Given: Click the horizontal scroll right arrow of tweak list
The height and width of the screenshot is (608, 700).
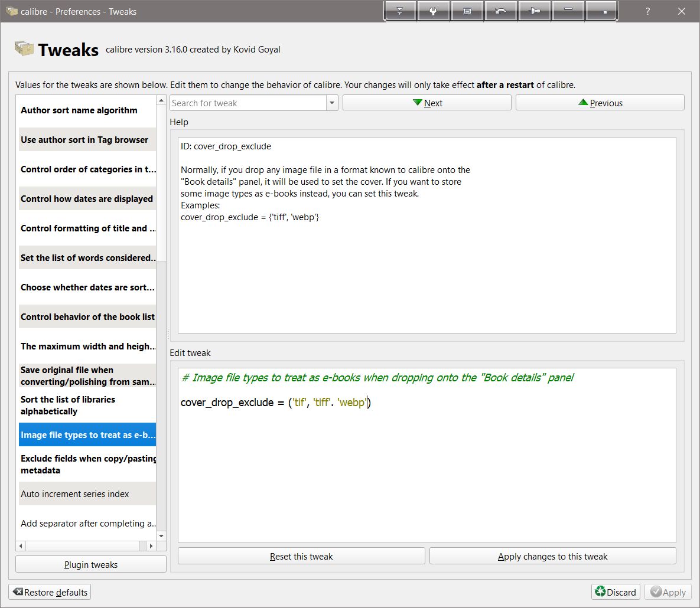Looking at the screenshot, I should [151, 545].
